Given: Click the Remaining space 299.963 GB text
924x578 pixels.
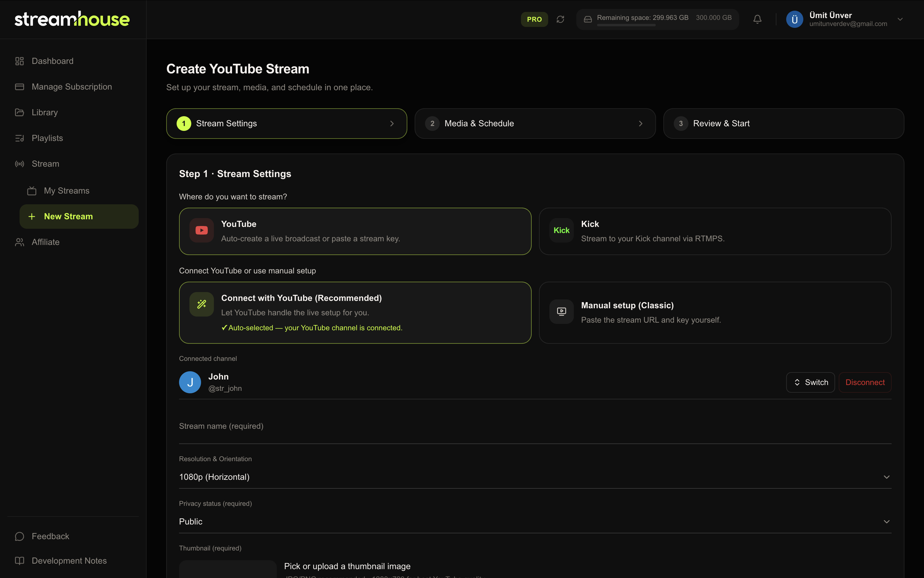Looking at the screenshot, I should click(643, 18).
